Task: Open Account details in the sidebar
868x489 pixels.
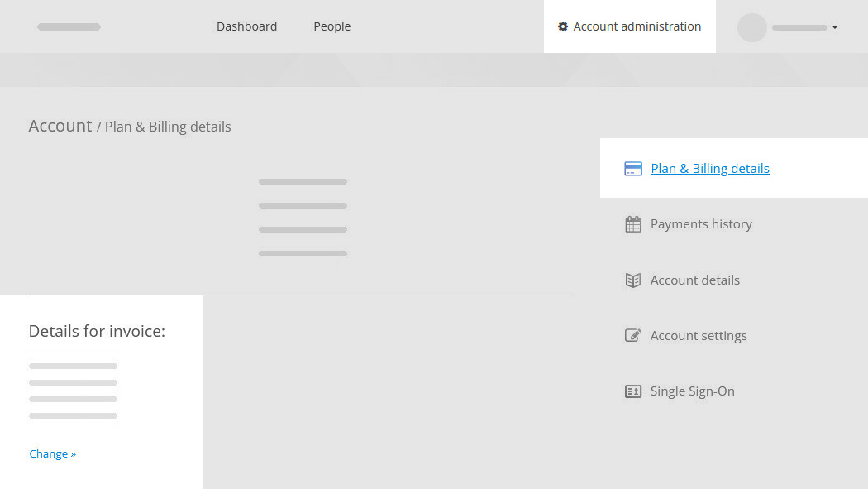Action: pyautogui.click(x=694, y=280)
